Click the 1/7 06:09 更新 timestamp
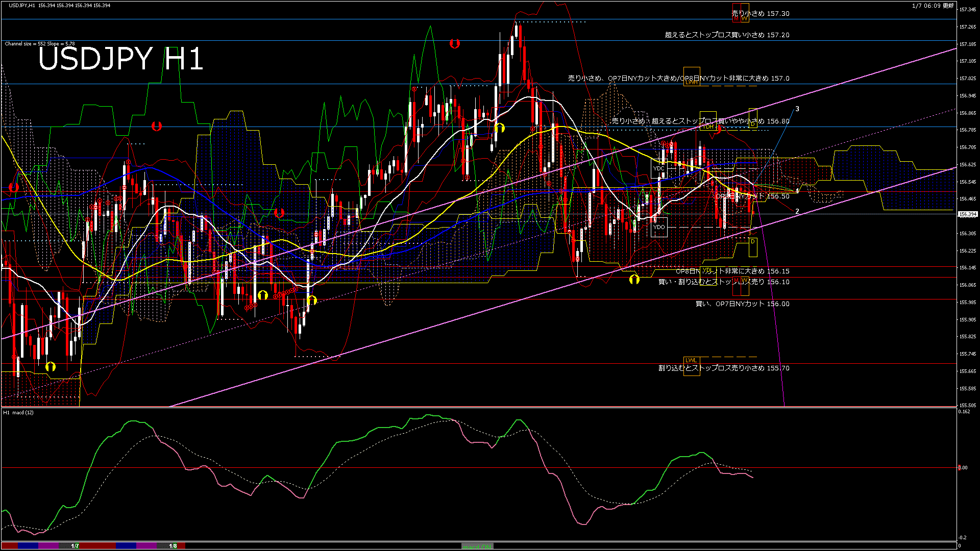 (933, 6)
